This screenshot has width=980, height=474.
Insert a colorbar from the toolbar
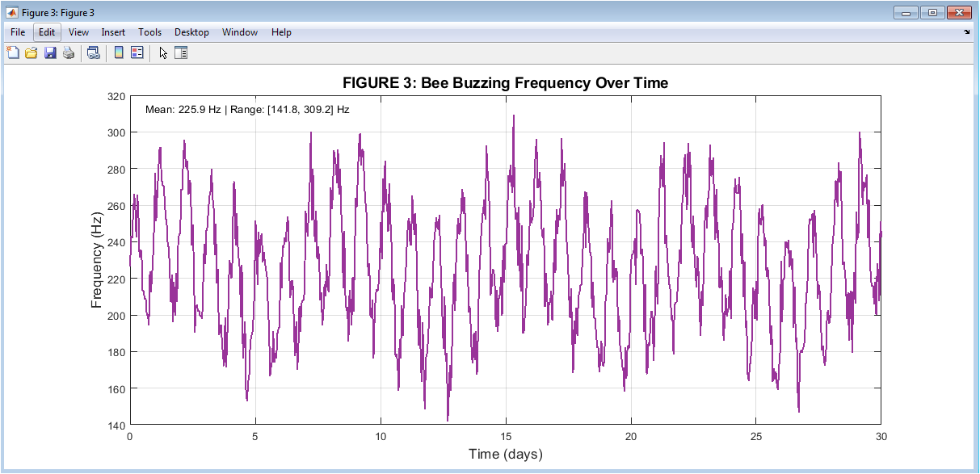coord(119,53)
